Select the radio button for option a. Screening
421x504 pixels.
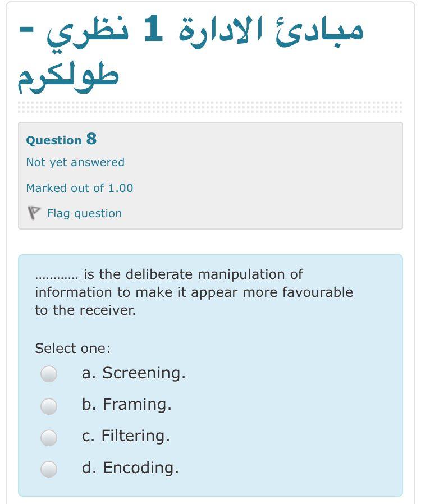[x=49, y=373]
